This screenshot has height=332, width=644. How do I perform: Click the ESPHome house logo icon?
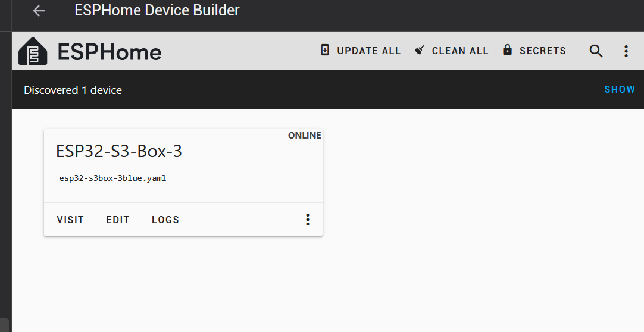pyautogui.click(x=33, y=51)
